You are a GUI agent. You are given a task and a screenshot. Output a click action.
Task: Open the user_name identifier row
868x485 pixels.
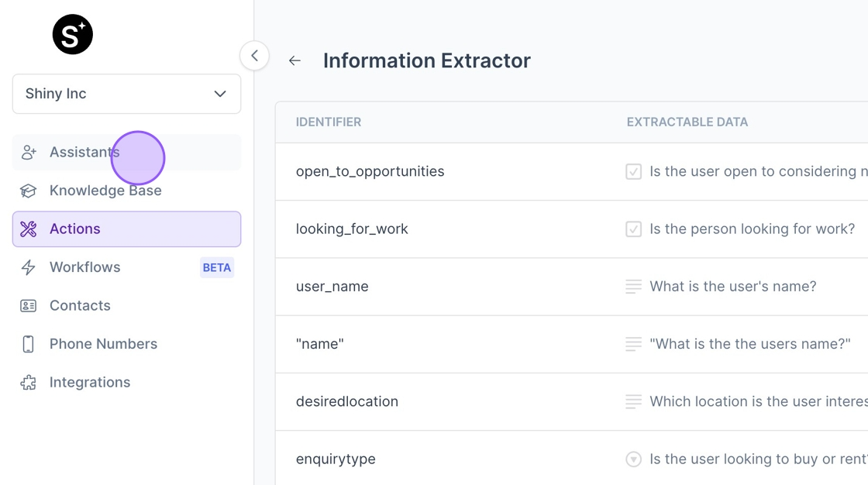click(x=571, y=287)
